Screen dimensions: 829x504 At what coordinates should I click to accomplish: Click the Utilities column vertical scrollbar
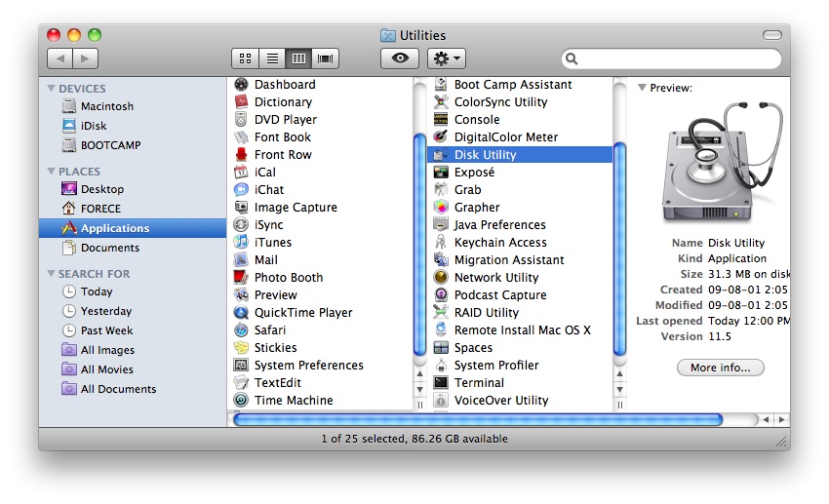coord(619,249)
